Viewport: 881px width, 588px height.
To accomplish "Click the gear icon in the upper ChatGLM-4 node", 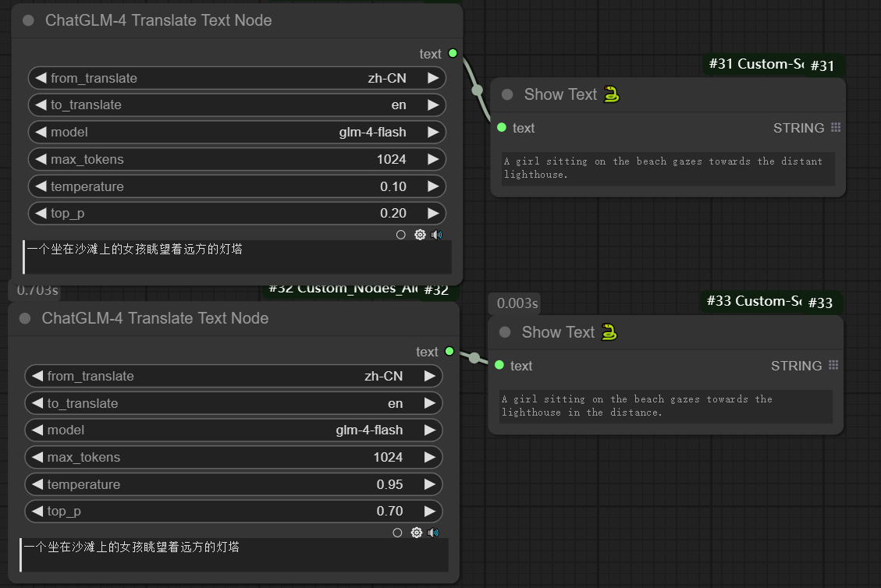I will pos(420,235).
